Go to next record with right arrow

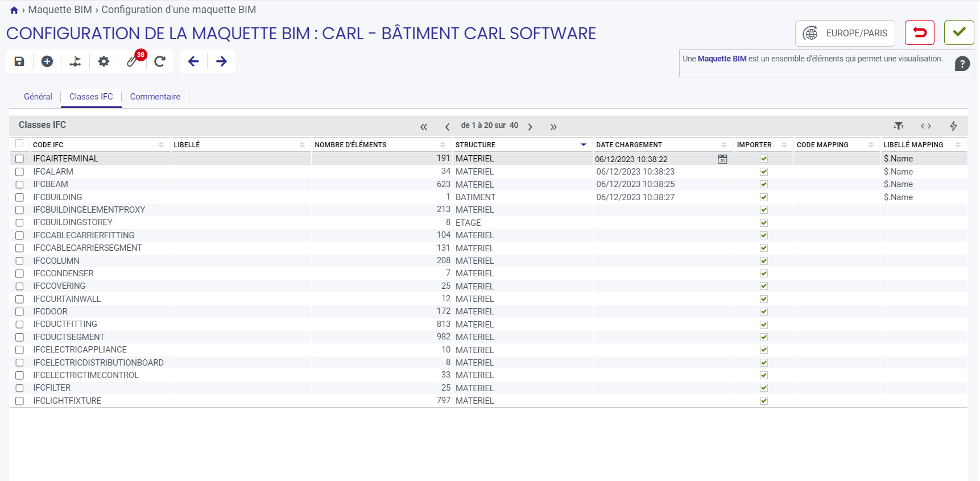pyautogui.click(x=222, y=61)
